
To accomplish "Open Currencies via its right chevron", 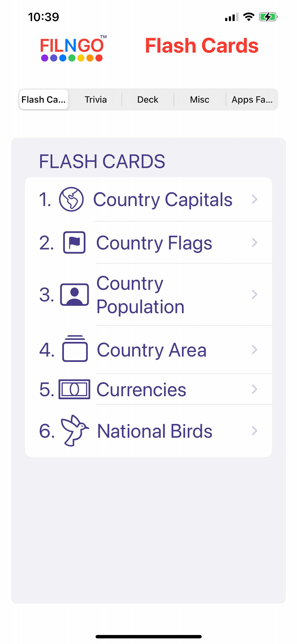I will tap(254, 389).
